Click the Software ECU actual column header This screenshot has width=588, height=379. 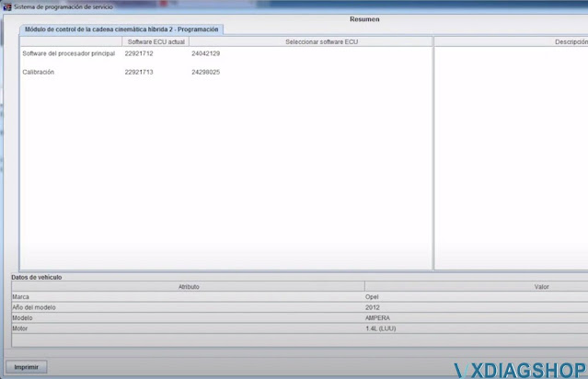pos(156,41)
